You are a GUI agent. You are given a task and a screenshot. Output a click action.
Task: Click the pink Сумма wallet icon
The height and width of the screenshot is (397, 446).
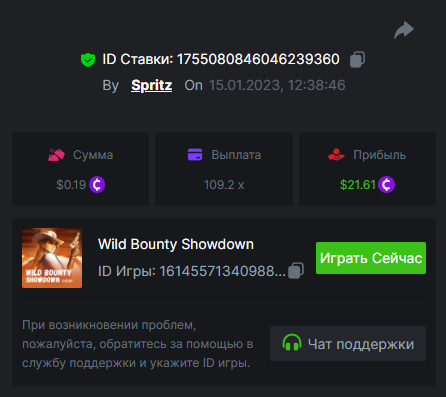click(x=56, y=155)
